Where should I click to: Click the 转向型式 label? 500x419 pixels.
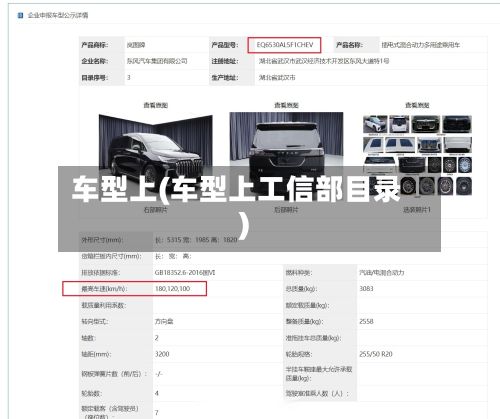[x=94, y=322]
